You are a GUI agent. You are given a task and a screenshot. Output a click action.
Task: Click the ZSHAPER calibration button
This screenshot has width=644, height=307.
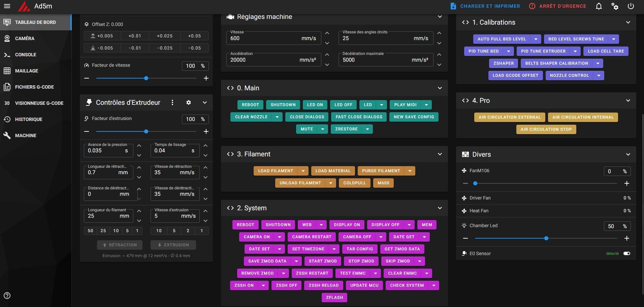(x=504, y=63)
